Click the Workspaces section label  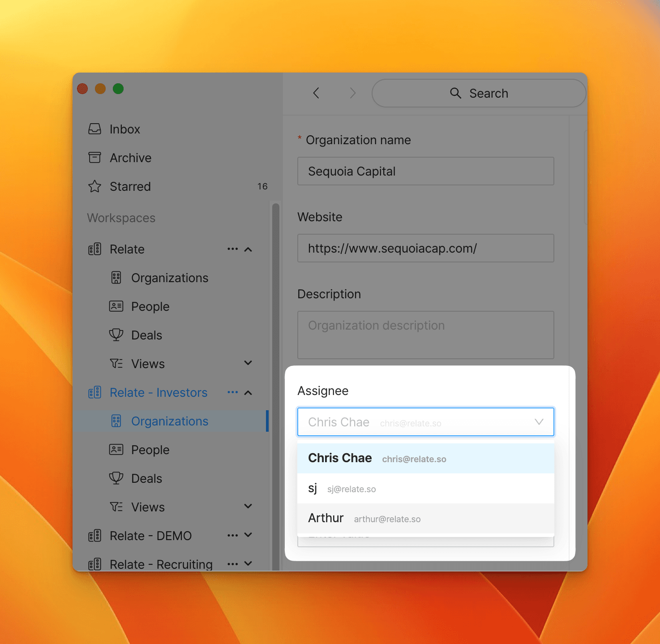121,218
